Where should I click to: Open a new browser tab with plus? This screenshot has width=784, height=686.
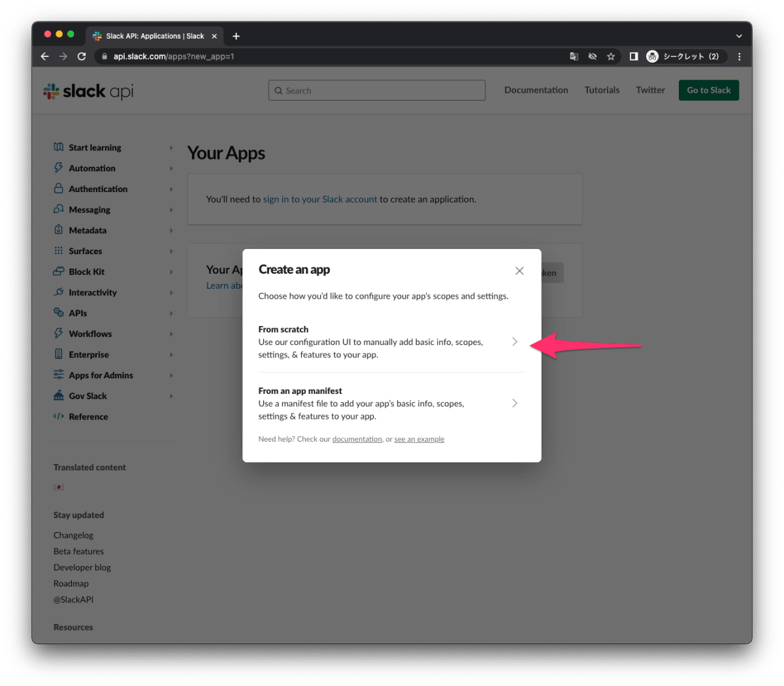pyautogui.click(x=236, y=36)
